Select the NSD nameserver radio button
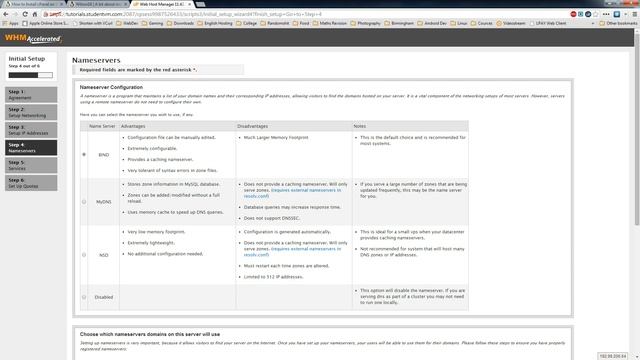640x360 pixels. point(84,255)
